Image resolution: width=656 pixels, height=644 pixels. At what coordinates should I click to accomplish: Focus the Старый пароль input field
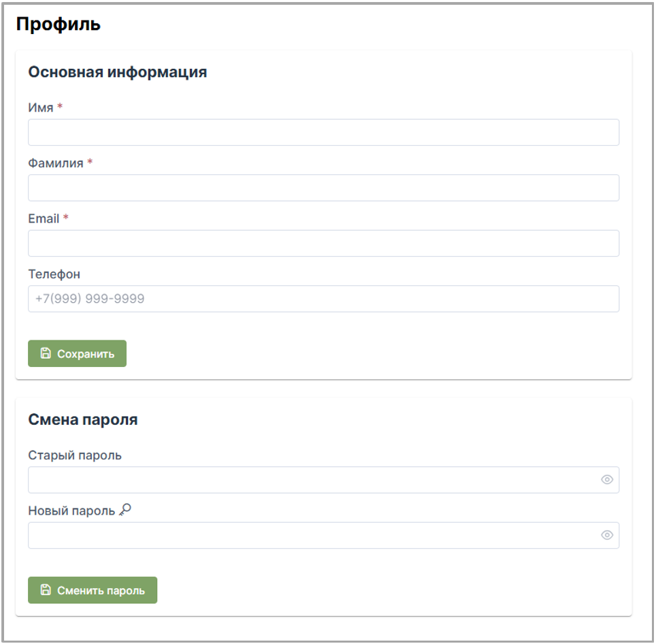pos(313,480)
